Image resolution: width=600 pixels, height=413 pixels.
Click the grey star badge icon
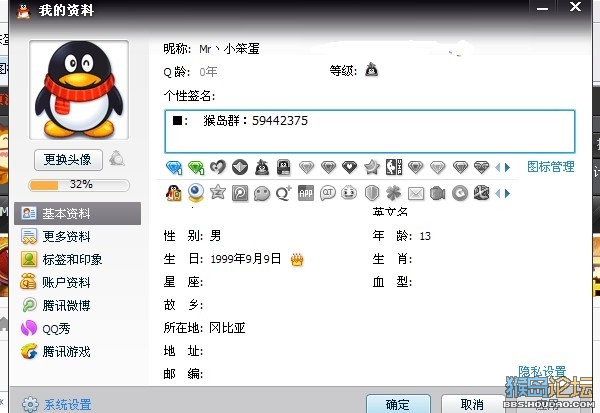(x=372, y=167)
